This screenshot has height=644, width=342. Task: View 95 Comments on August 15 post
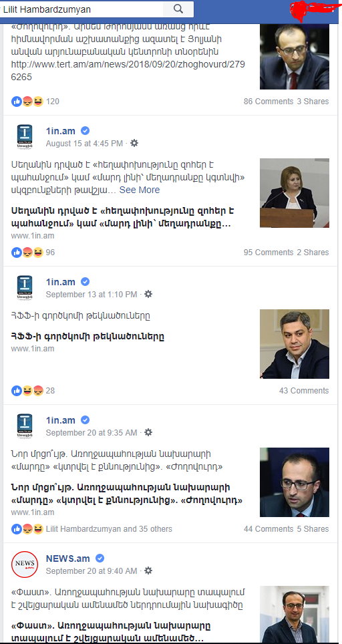[x=269, y=252]
